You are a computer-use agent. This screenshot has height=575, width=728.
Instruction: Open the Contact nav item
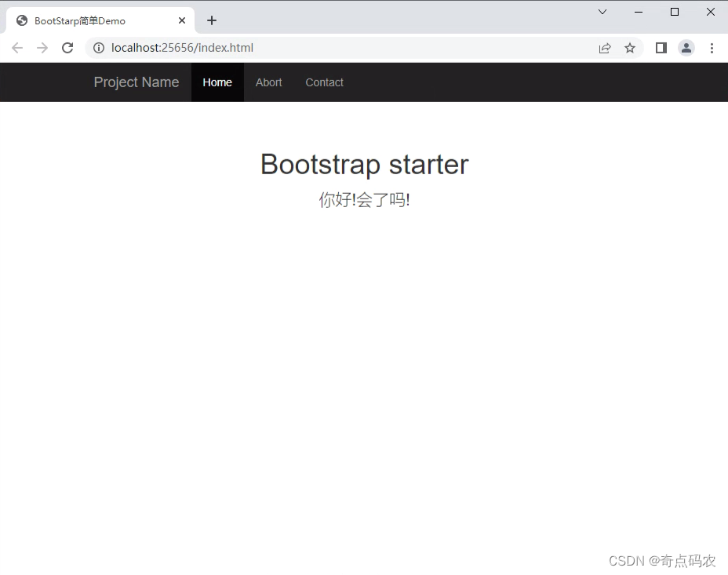pyautogui.click(x=325, y=82)
